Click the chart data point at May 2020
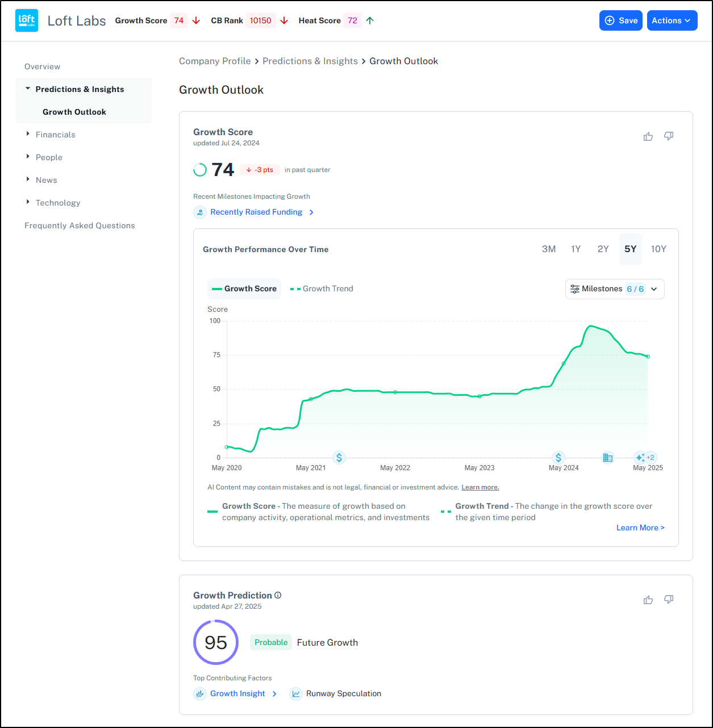Viewport: 713px width, 728px height. coord(227,447)
